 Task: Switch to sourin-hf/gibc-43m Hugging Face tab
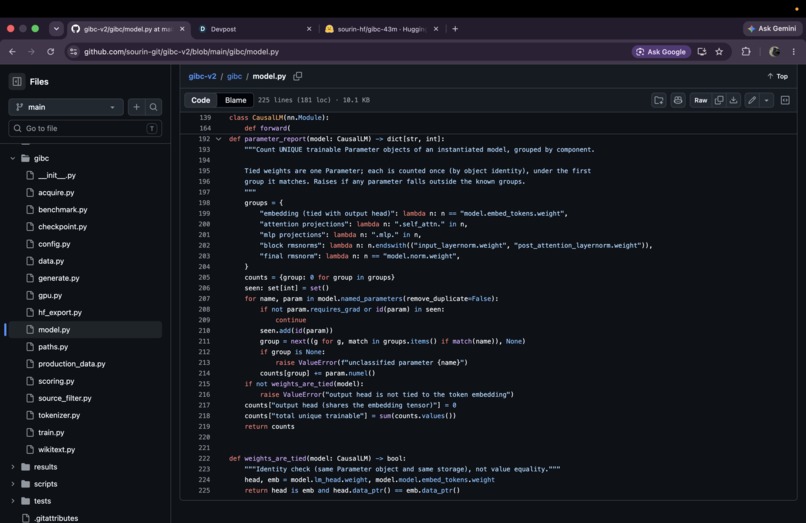coord(382,29)
